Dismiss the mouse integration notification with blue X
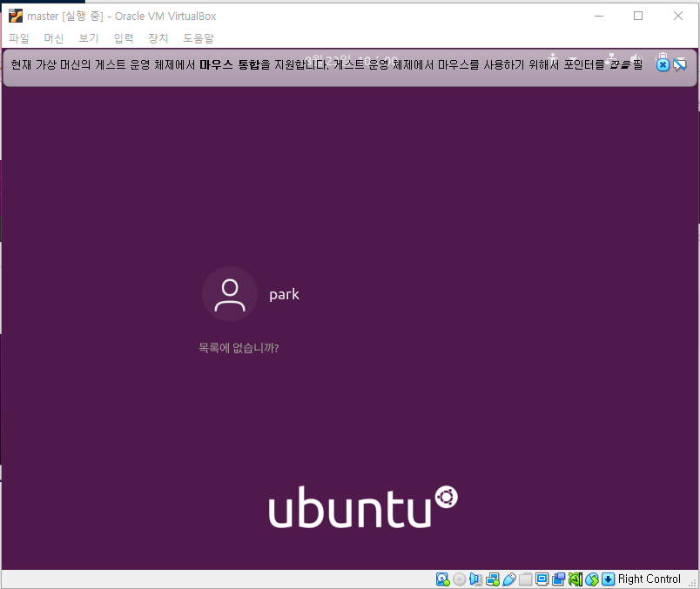Image resolution: width=700 pixels, height=589 pixels. tap(663, 65)
